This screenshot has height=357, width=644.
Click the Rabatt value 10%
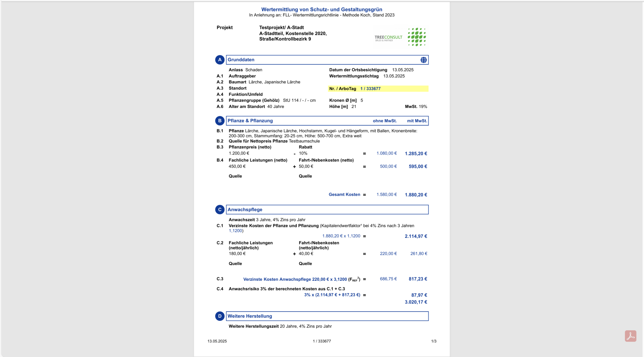(303, 153)
